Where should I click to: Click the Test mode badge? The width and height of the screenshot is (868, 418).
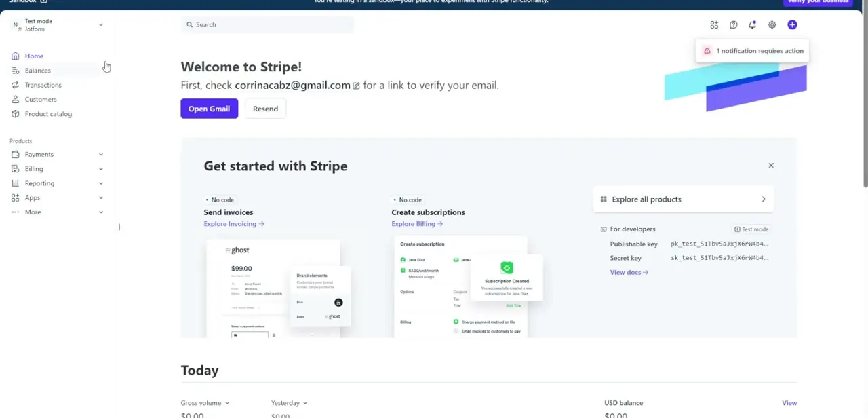[x=752, y=229]
